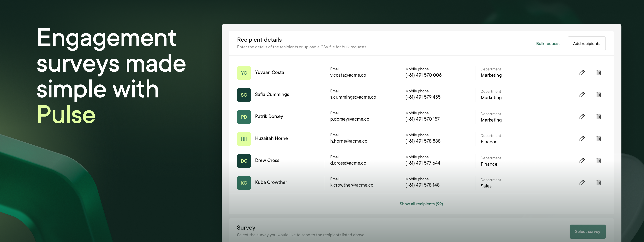644x242 pixels.
Task: Click the KC avatar for Kuba Crowther
Action: pyautogui.click(x=244, y=183)
